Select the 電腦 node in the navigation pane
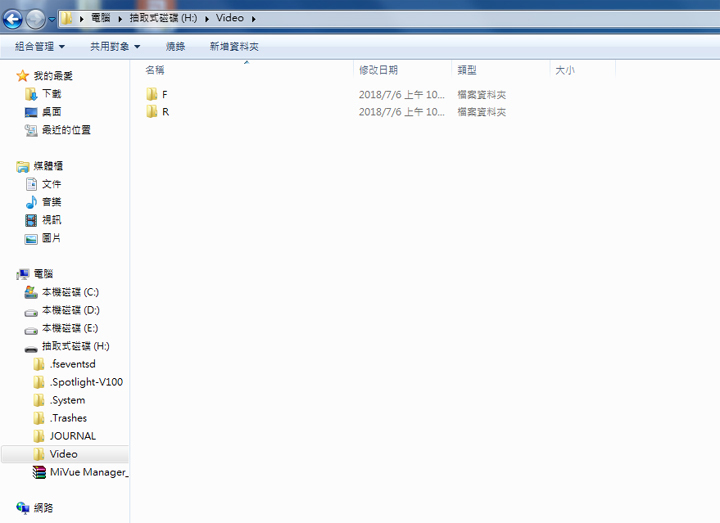This screenshot has height=523, width=720. [x=43, y=274]
